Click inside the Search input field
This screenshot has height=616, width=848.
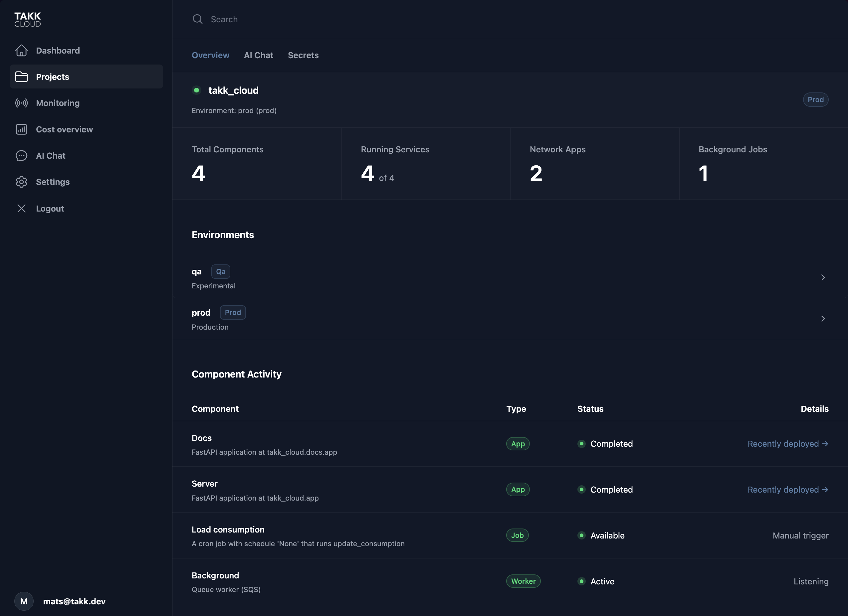click(x=262, y=19)
